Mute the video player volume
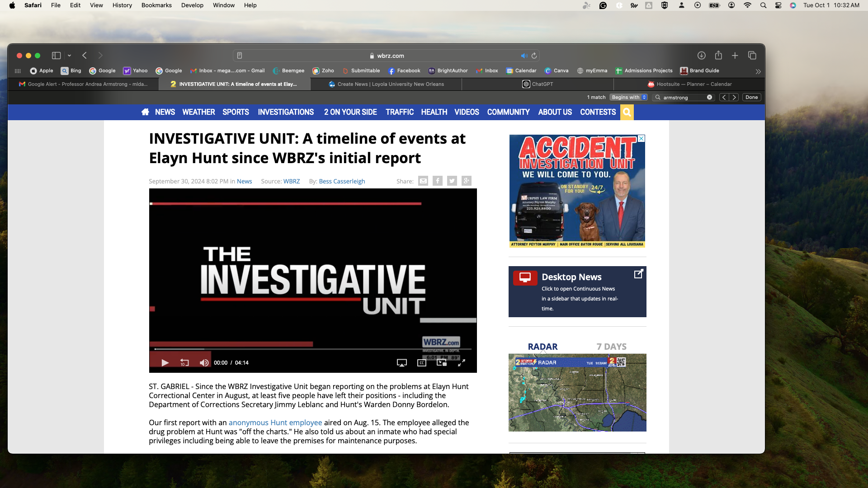Screen dimensions: 868x488 (x=204, y=363)
